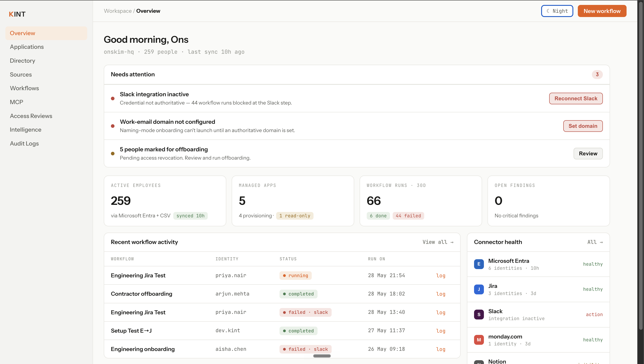
Task: Click the 44 failed badge
Action: coord(408,216)
